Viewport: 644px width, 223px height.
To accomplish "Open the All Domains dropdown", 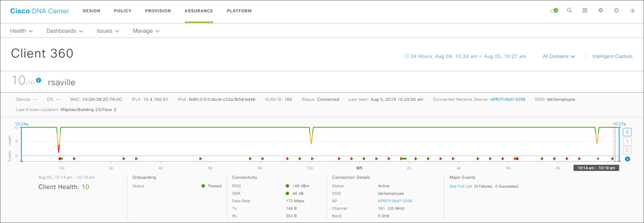I will [559, 56].
